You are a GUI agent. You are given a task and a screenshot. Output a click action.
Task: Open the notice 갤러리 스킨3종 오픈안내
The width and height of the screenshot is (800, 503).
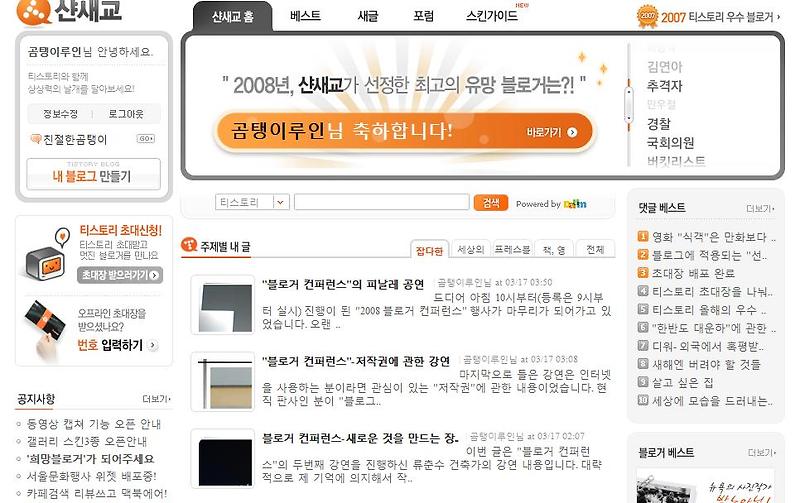click(x=87, y=441)
